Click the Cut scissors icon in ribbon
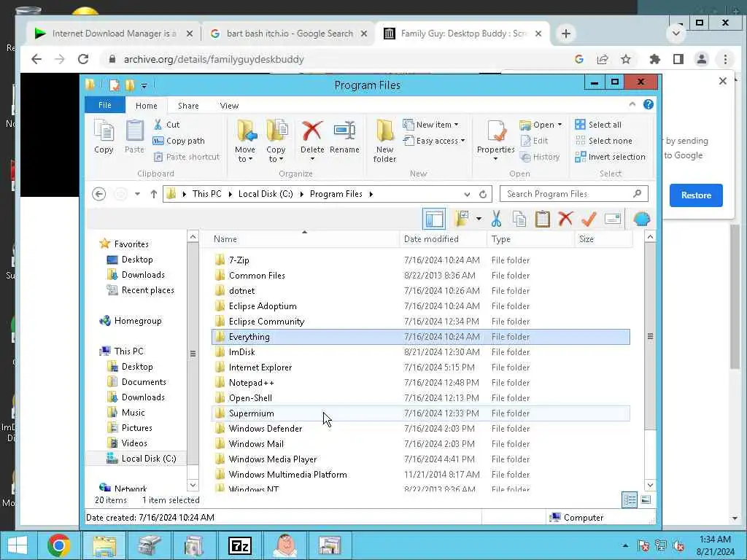This screenshot has width=747, height=560. tap(158, 125)
